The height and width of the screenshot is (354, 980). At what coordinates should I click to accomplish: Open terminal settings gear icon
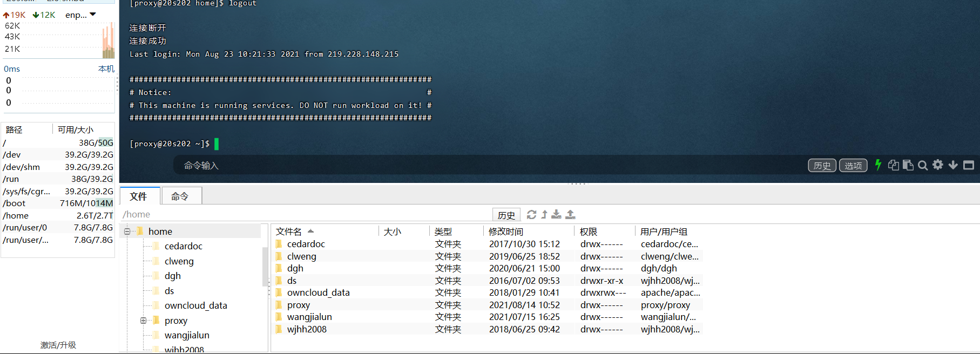pos(938,165)
